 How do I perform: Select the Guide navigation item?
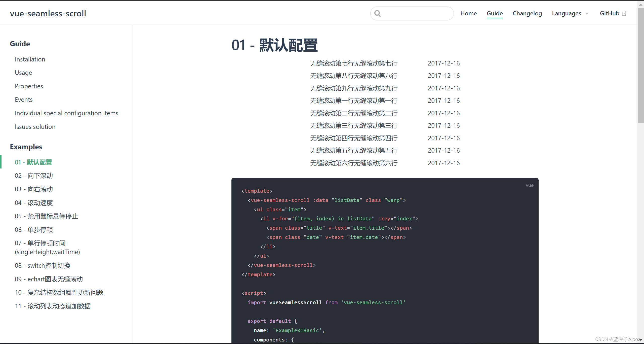pyautogui.click(x=495, y=13)
